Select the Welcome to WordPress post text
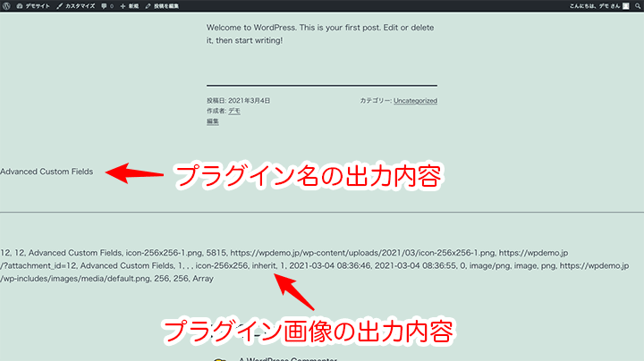This screenshot has height=361, width=644. click(320, 34)
